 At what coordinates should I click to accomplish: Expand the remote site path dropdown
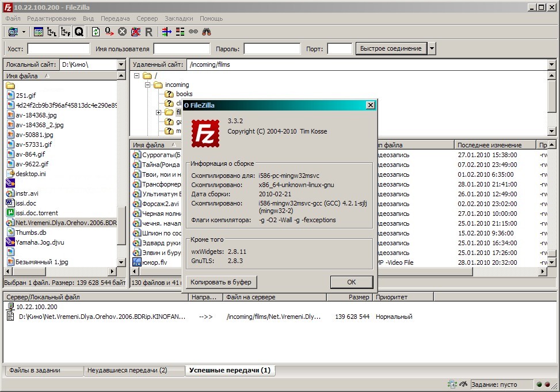coord(551,64)
